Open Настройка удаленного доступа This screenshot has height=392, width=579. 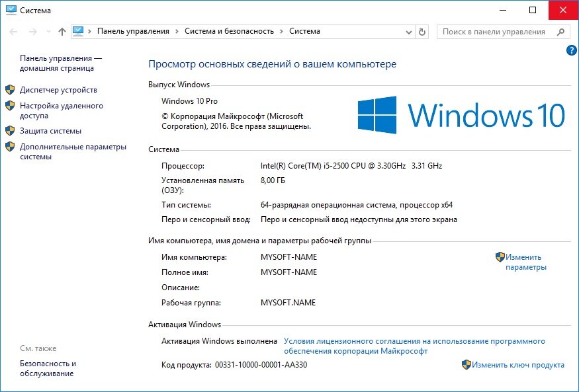tap(62, 110)
